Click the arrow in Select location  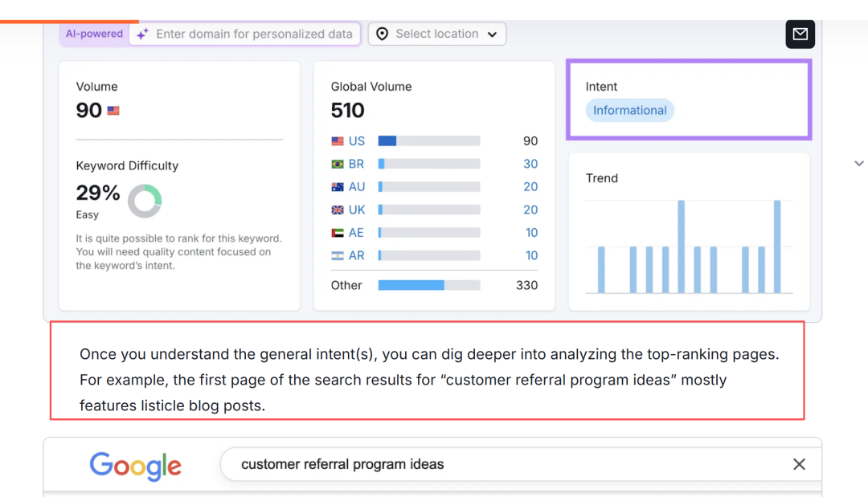point(492,35)
